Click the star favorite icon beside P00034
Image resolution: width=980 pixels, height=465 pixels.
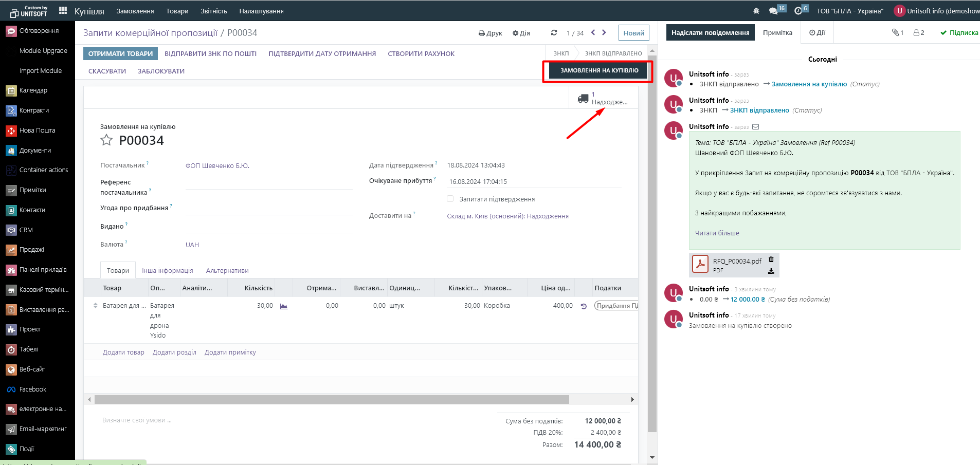point(106,140)
